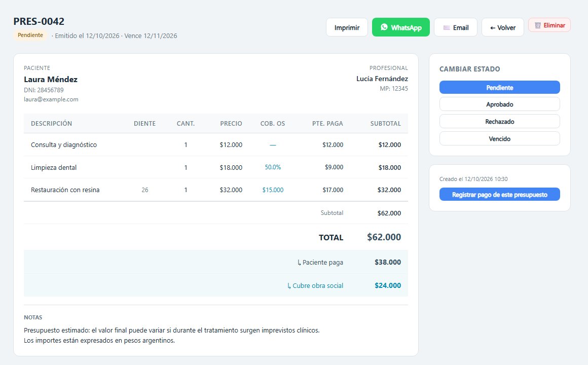Delete the budget with the Eliminar label
Image resolution: width=588 pixels, height=365 pixels.
pos(554,25)
